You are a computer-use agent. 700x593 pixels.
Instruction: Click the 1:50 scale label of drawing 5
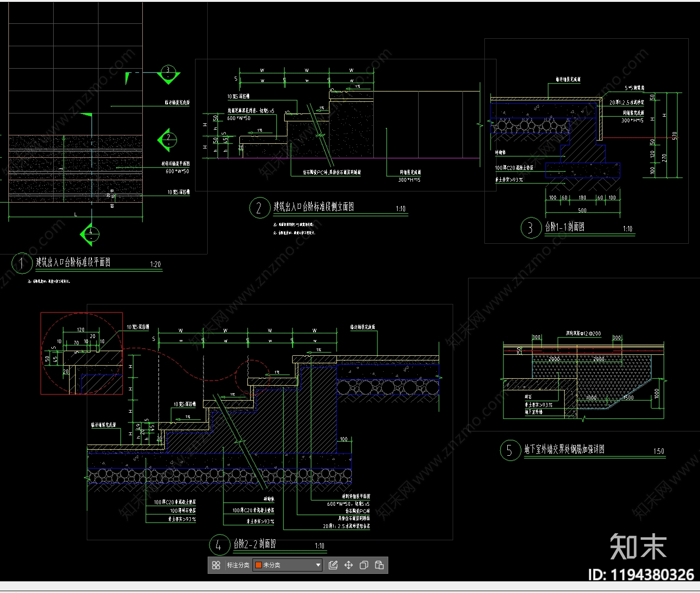(658, 451)
